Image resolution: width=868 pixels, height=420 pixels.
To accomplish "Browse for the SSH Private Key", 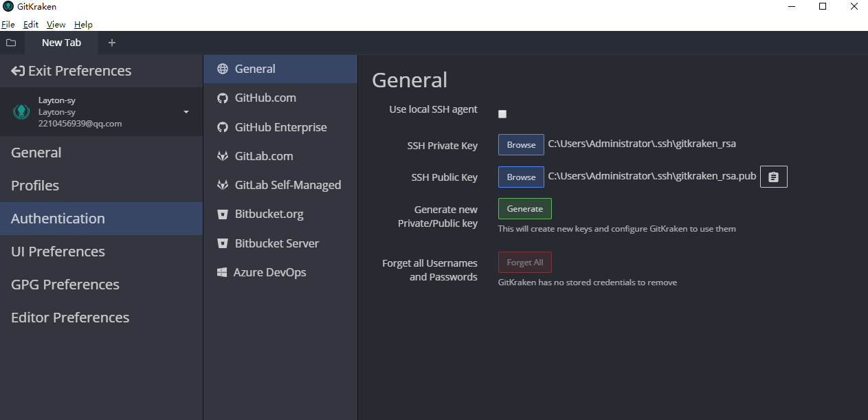I will pos(521,144).
